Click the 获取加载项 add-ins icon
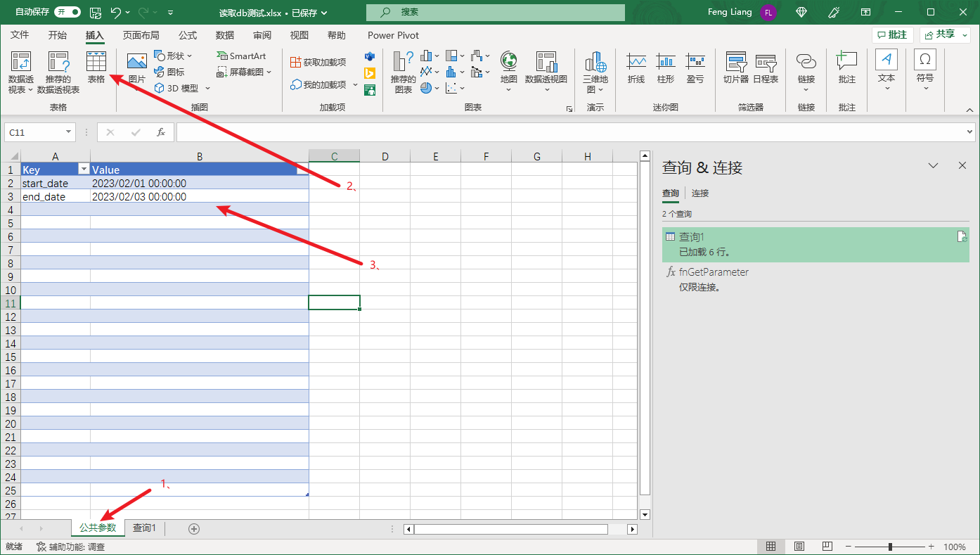Screen dimensions: 980x555 click(x=318, y=63)
